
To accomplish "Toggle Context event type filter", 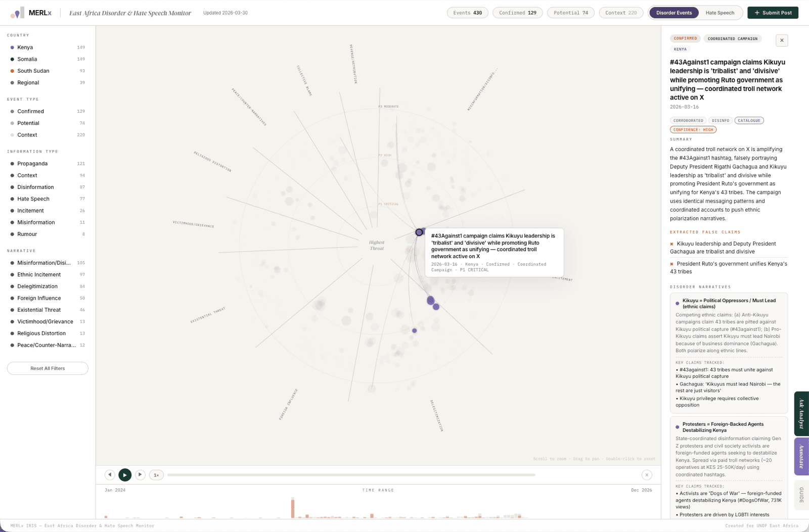I will tap(48, 135).
